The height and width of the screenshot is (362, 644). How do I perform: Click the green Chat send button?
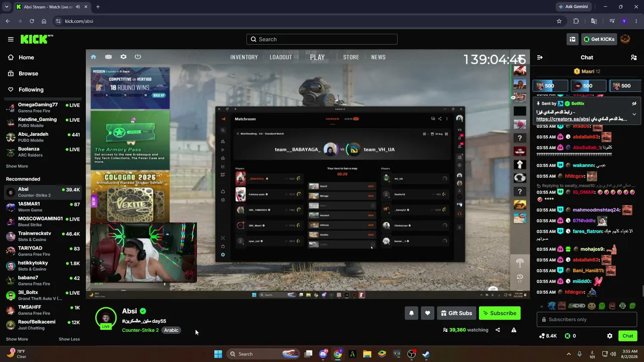628,336
